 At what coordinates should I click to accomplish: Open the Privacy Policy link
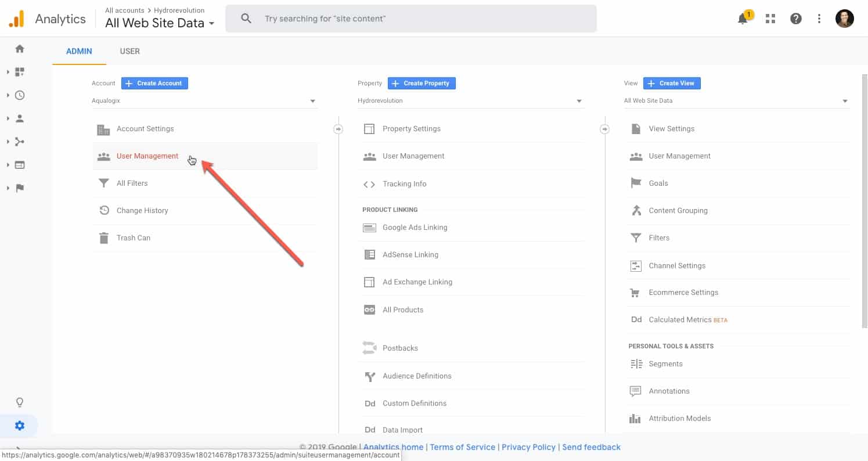point(528,447)
